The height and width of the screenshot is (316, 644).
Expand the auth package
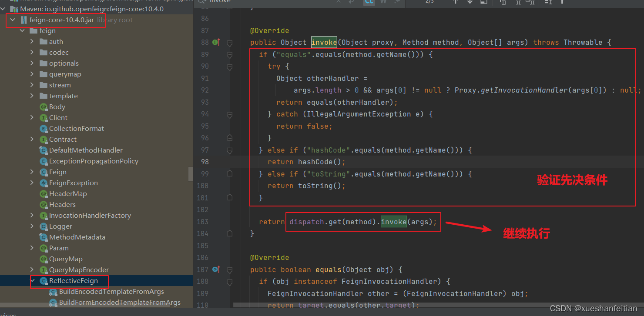[x=32, y=42]
